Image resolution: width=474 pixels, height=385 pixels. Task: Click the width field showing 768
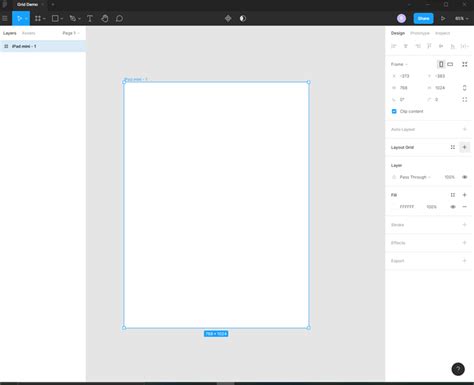(408, 88)
